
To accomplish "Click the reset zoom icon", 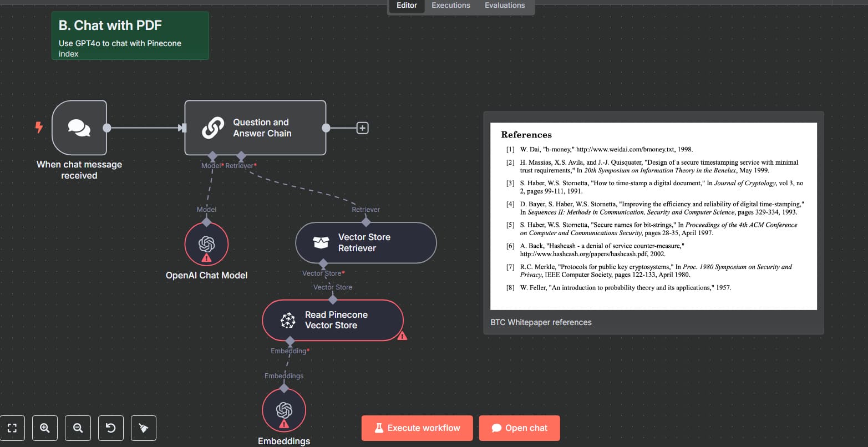I will [x=110, y=428].
